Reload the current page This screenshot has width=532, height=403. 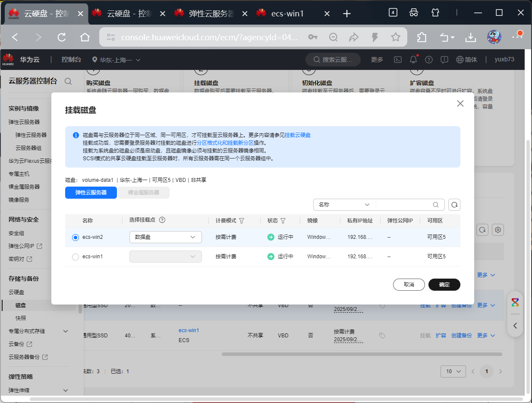click(62, 37)
